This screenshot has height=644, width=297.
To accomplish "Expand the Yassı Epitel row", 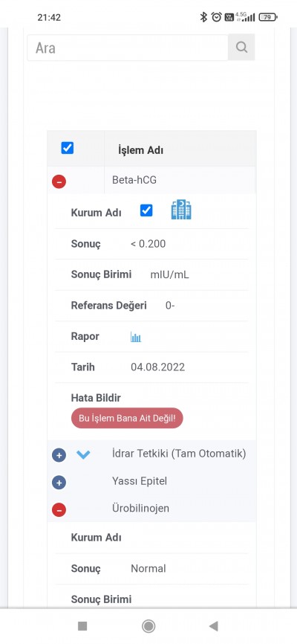I will pos(59,483).
